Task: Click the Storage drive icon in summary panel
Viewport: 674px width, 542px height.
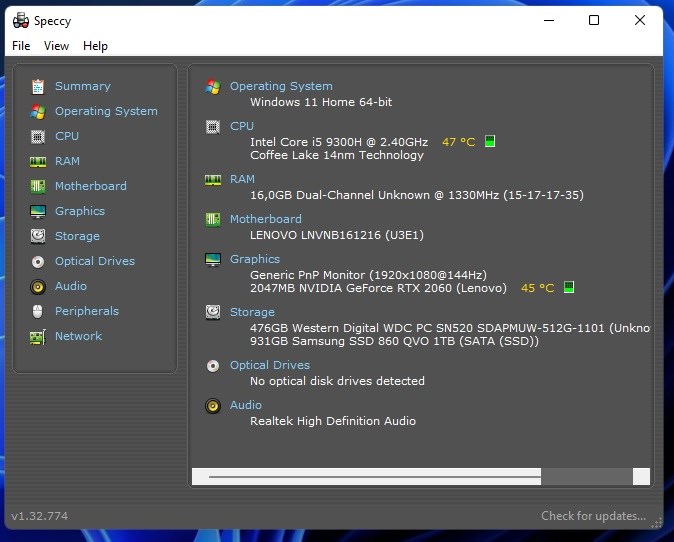Action: coord(213,312)
